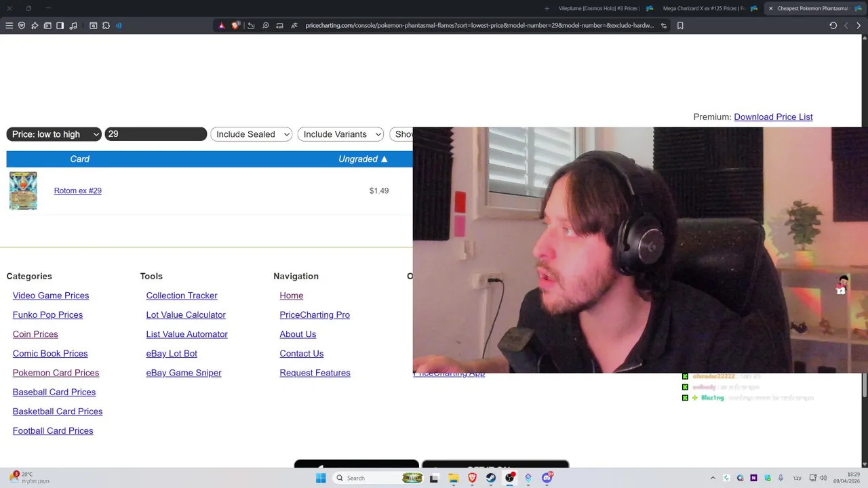Open Video Game Prices link
This screenshot has height=488, width=868.
pyautogui.click(x=51, y=296)
